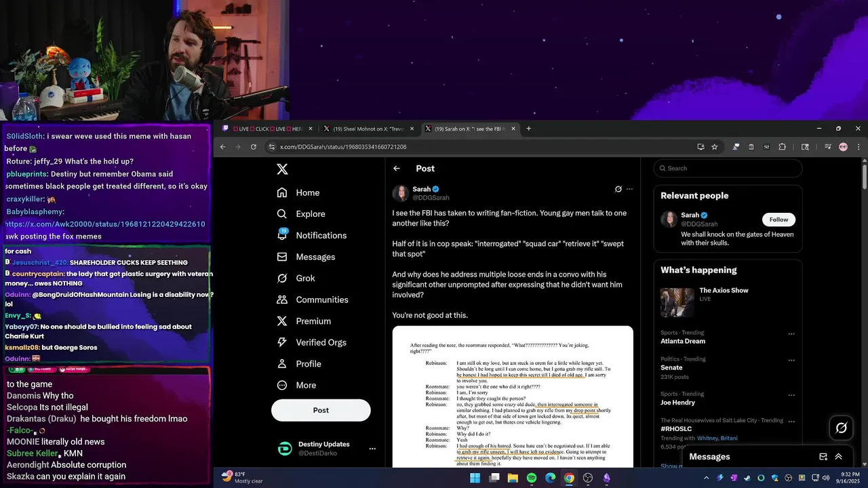Switch to Sheel Mohnot on X tab

368,129
